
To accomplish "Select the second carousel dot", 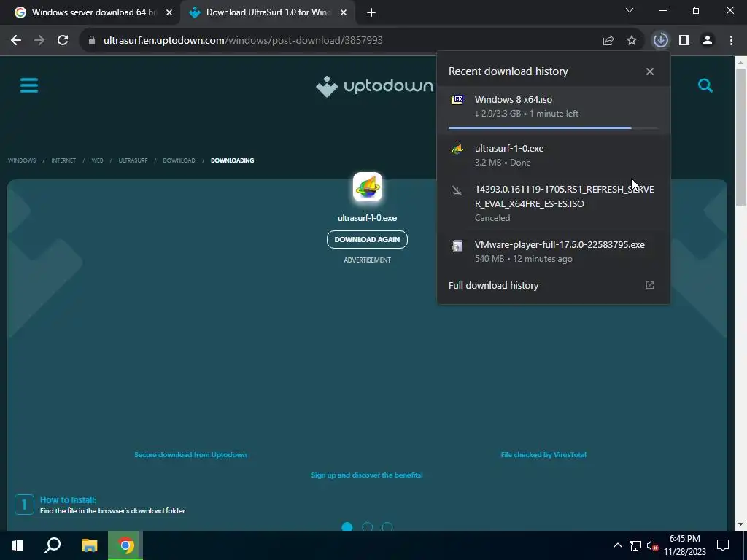I will tap(368, 526).
